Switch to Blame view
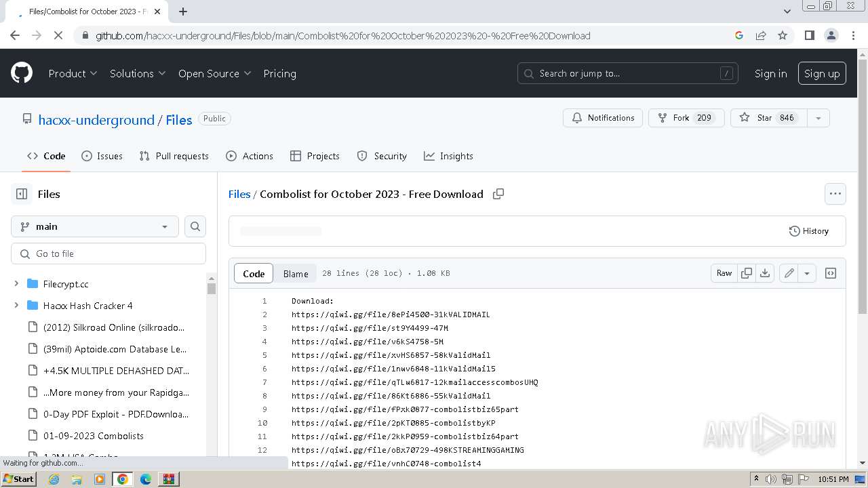This screenshot has width=868, height=488. coord(296,273)
